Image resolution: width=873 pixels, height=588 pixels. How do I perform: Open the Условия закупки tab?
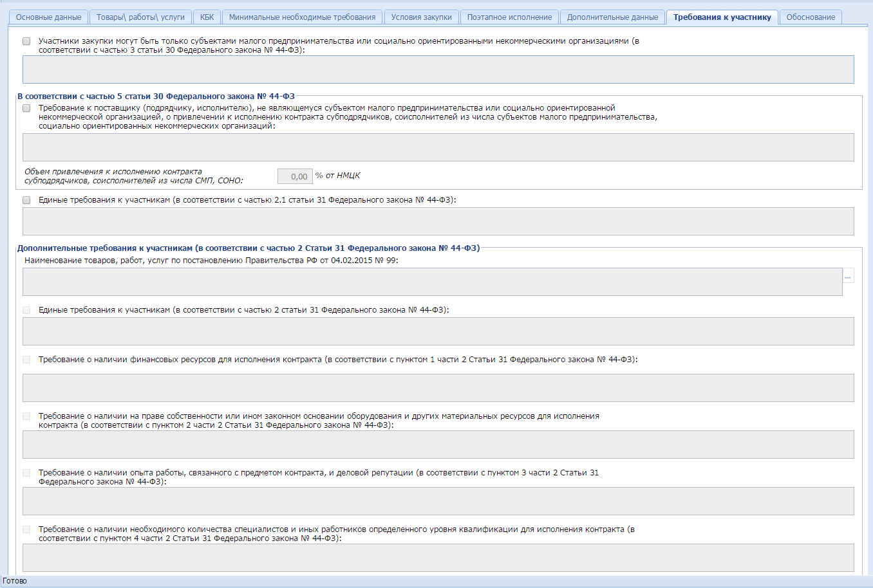pyautogui.click(x=422, y=17)
